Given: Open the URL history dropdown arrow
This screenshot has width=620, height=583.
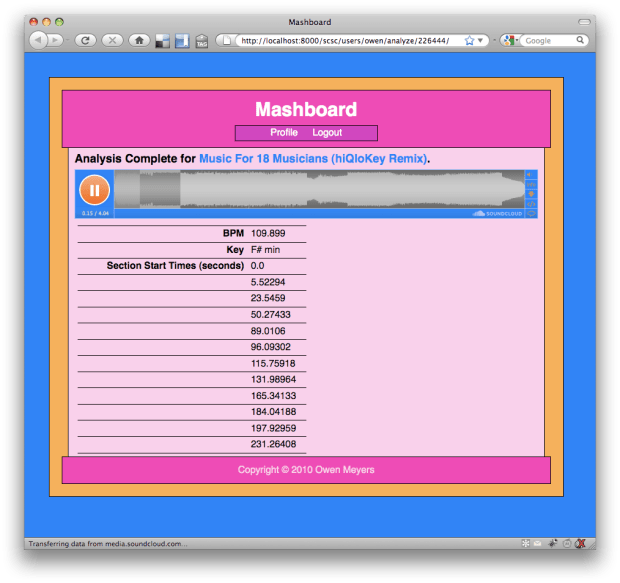Looking at the screenshot, I should point(482,41).
